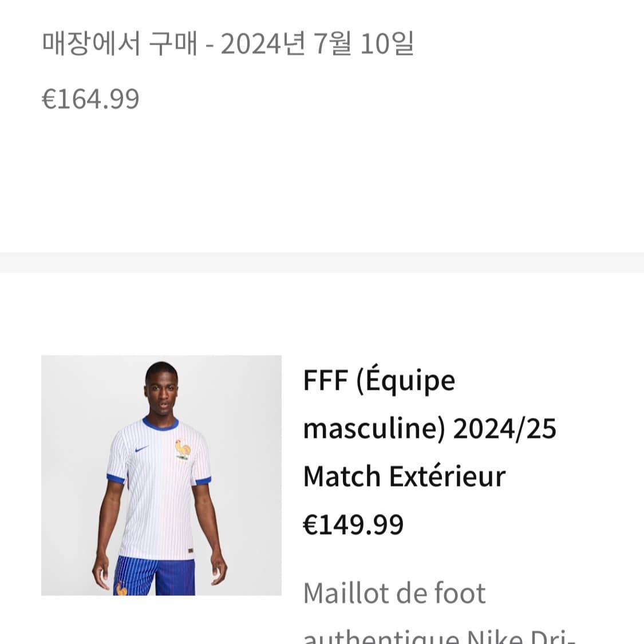Click the "Maillot de foot" description line
The image size is (644, 644).
point(394,593)
